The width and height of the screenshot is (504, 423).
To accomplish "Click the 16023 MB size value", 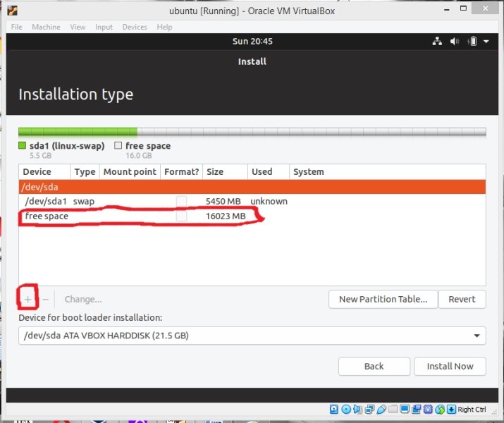I will [226, 216].
